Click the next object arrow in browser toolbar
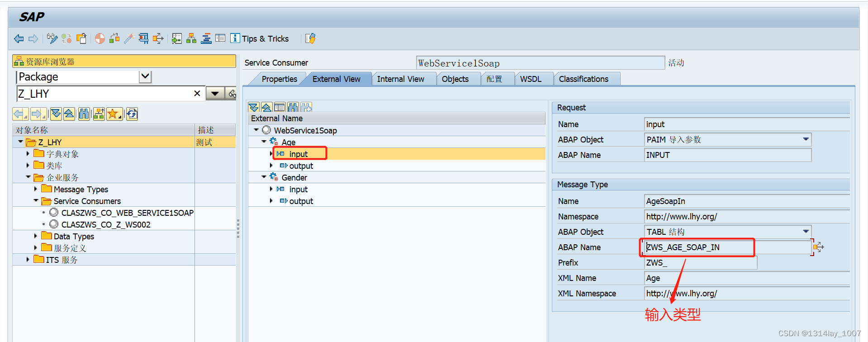 (38, 114)
